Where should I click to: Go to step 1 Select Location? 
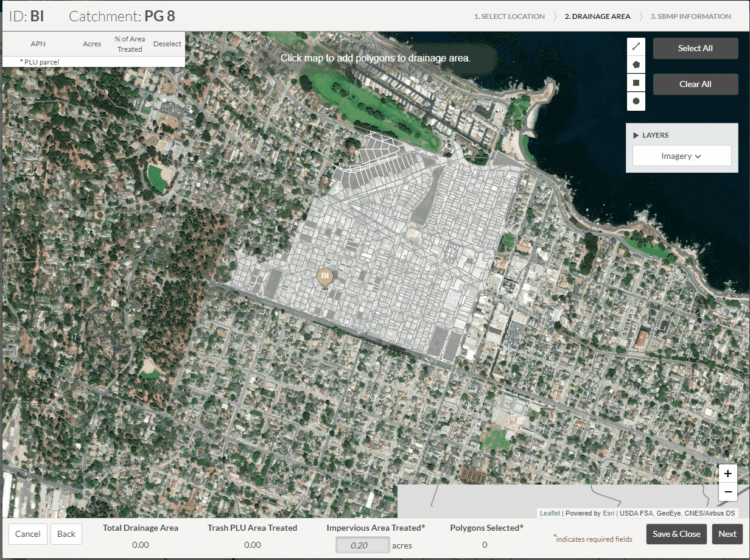coord(510,16)
